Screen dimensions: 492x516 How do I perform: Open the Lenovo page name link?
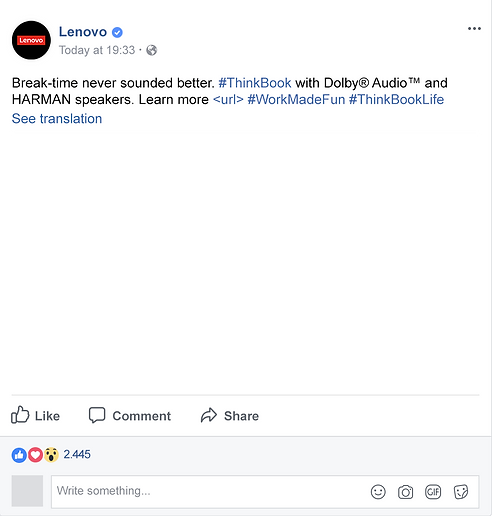[83, 32]
